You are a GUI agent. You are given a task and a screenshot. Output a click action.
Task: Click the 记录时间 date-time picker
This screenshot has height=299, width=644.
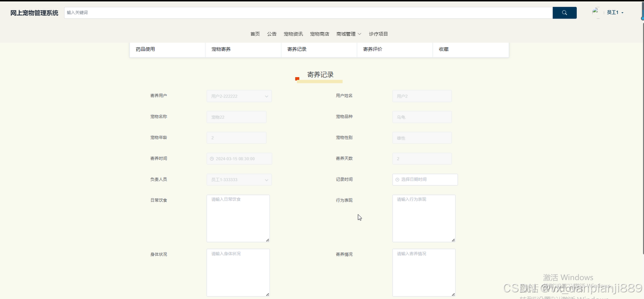point(425,180)
